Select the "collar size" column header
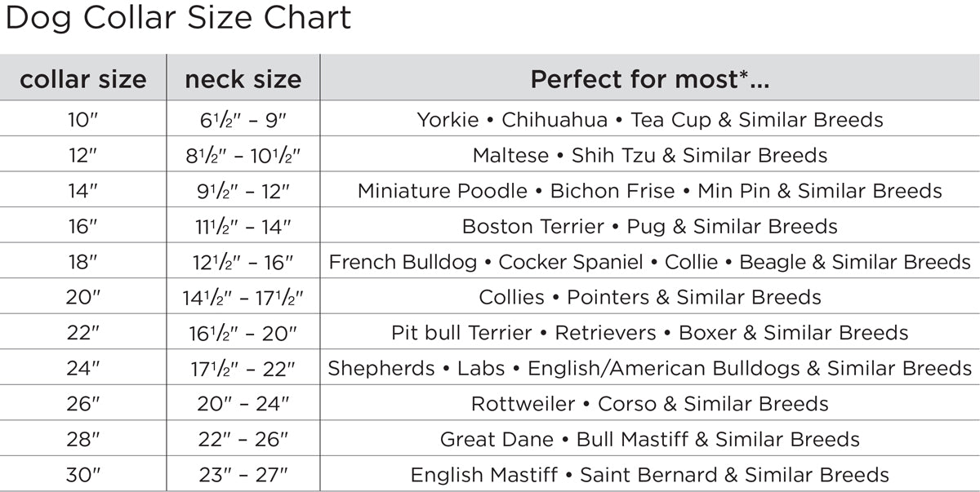980x492 pixels. point(83,79)
